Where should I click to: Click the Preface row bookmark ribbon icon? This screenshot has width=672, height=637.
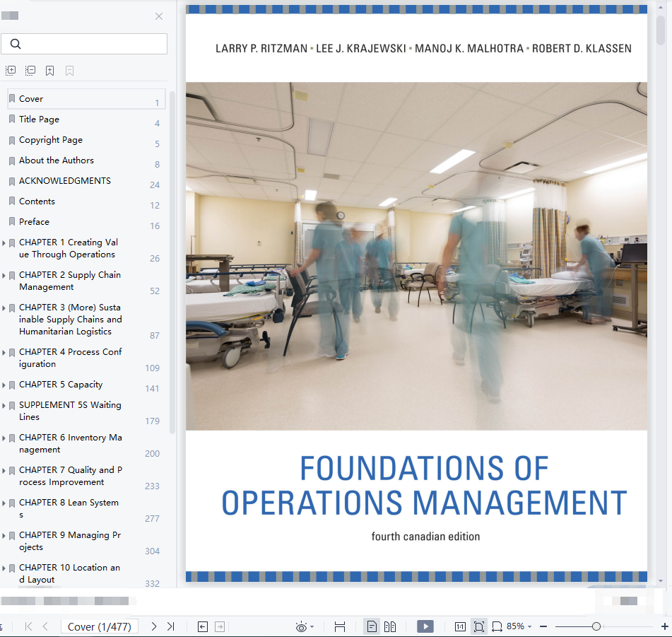click(x=12, y=221)
